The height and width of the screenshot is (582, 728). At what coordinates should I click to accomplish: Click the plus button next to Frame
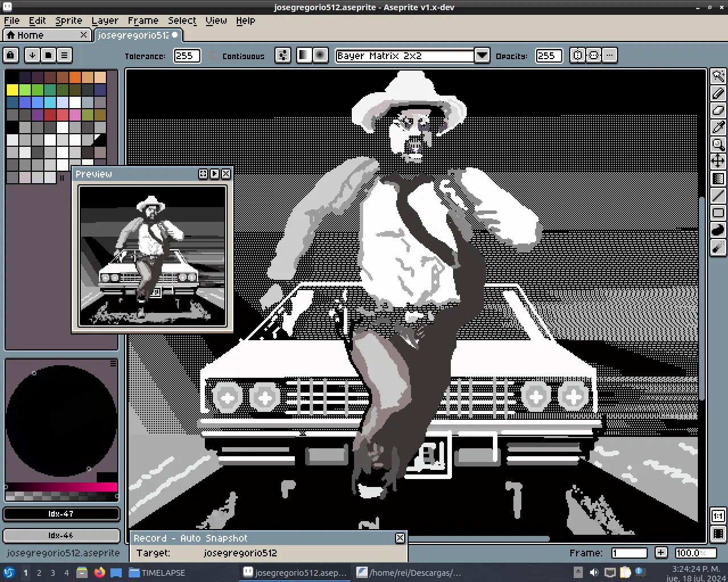pyautogui.click(x=661, y=552)
